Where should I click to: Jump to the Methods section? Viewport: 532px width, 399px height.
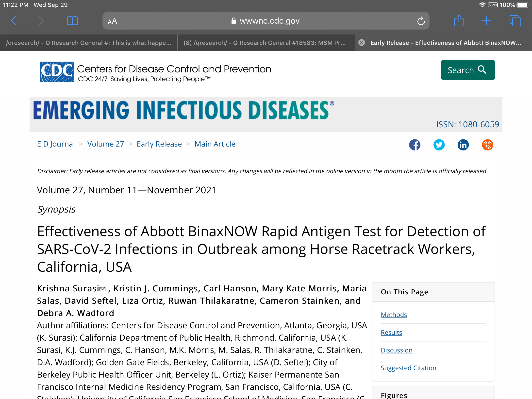[394, 315]
